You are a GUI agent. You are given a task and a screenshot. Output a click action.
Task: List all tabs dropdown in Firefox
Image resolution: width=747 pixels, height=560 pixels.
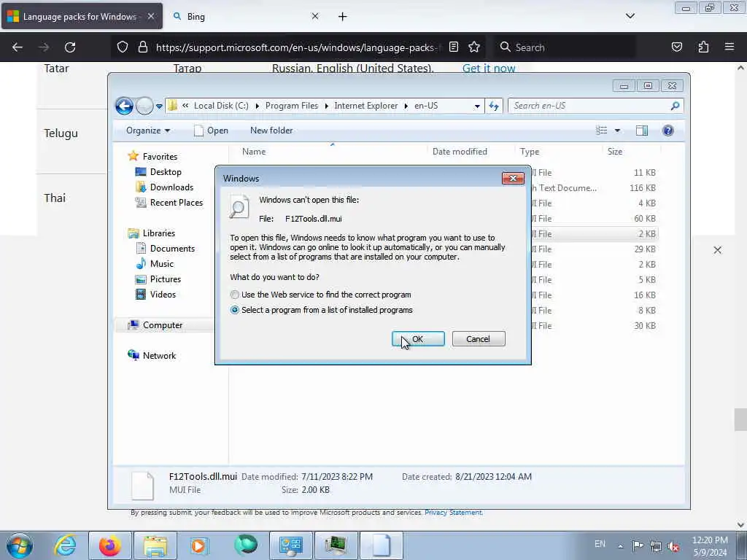tap(630, 16)
